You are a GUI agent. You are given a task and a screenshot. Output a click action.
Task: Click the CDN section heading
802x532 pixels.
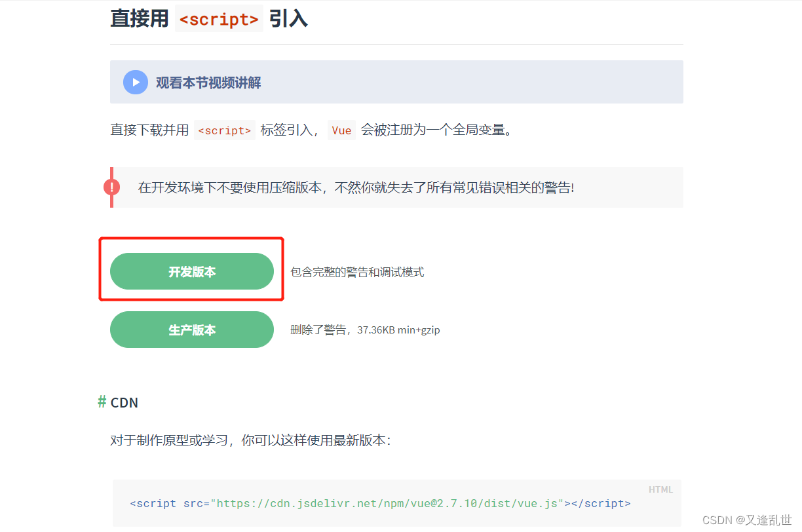point(124,402)
